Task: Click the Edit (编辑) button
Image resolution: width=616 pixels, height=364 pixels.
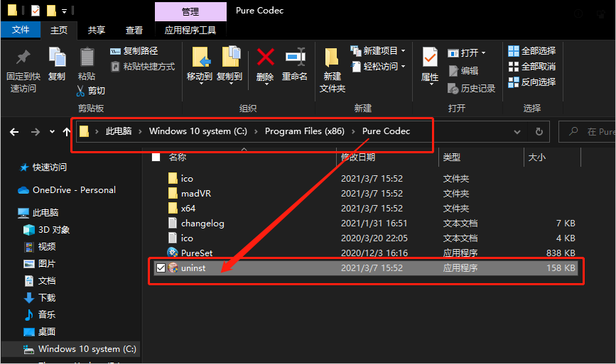Action: pyautogui.click(x=463, y=71)
